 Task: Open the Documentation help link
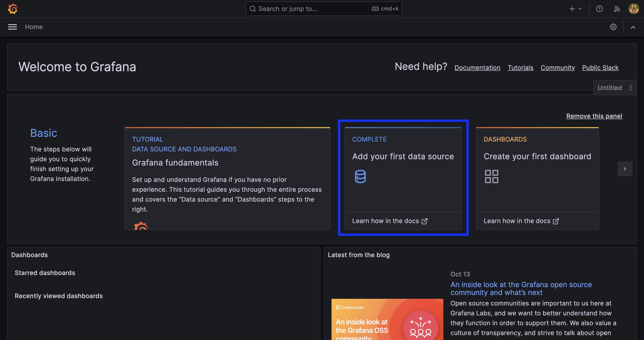point(477,68)
